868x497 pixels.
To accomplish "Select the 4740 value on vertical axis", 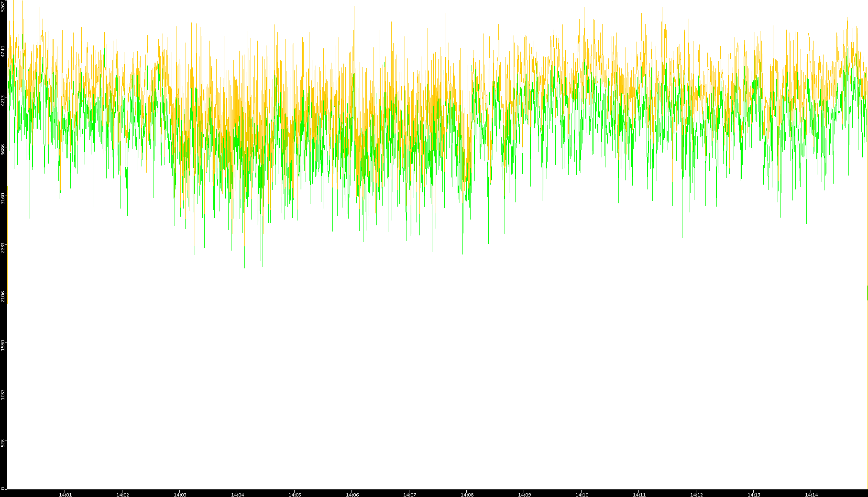I will pyautogui.click(x=3, y=51).
